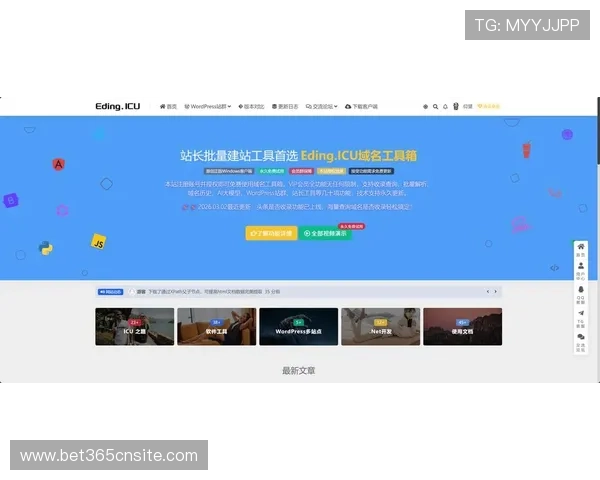Image resolution: width=600 pixels, height=480 pixels.
Task: Click the green 永久免费试用 tag
Action: [x=272, y=171]
